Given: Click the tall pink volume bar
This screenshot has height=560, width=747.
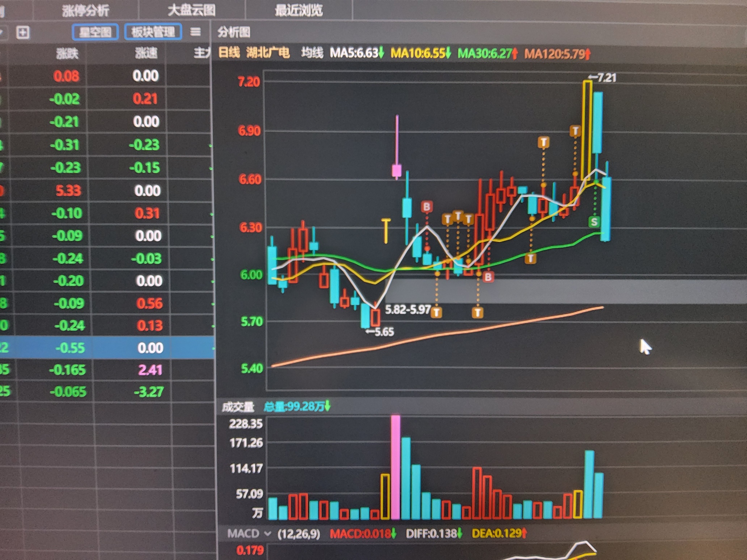Looking at the screenshot, I should click(x=396, y=467).
